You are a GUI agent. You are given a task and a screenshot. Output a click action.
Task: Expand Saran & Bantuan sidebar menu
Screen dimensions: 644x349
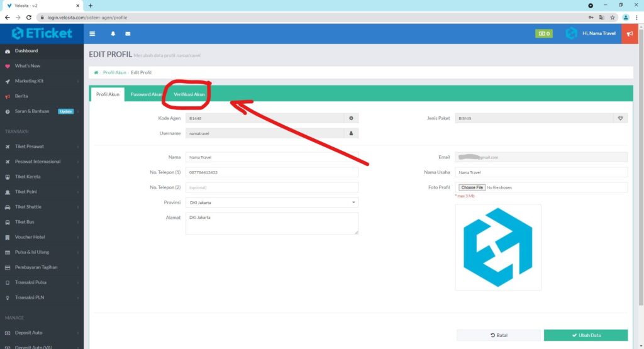point(42,111)
